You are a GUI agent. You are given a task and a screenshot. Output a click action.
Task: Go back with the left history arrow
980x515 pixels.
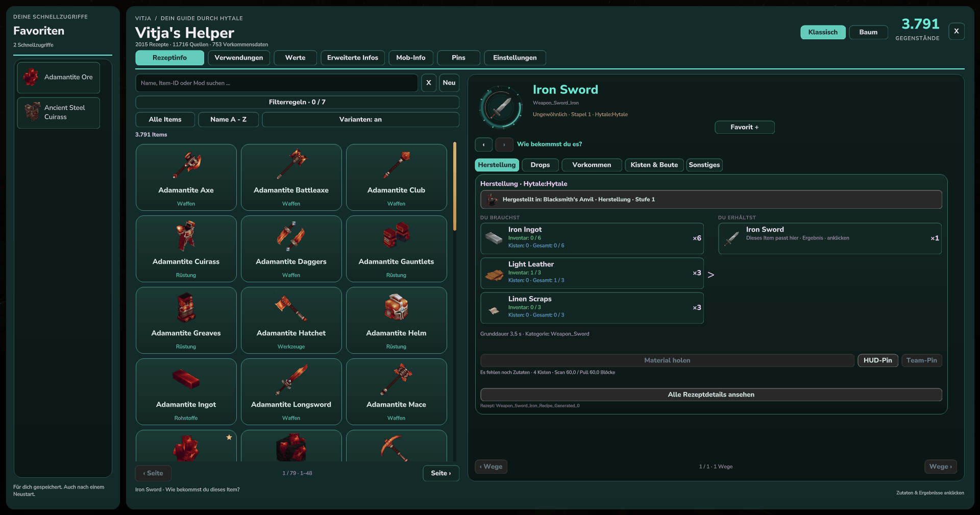coord(483,144)
